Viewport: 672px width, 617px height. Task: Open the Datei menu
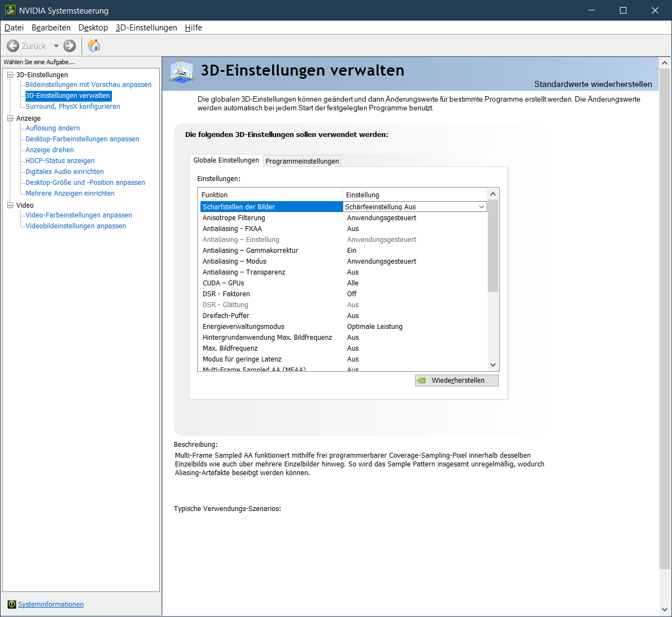tap(14, 28)
